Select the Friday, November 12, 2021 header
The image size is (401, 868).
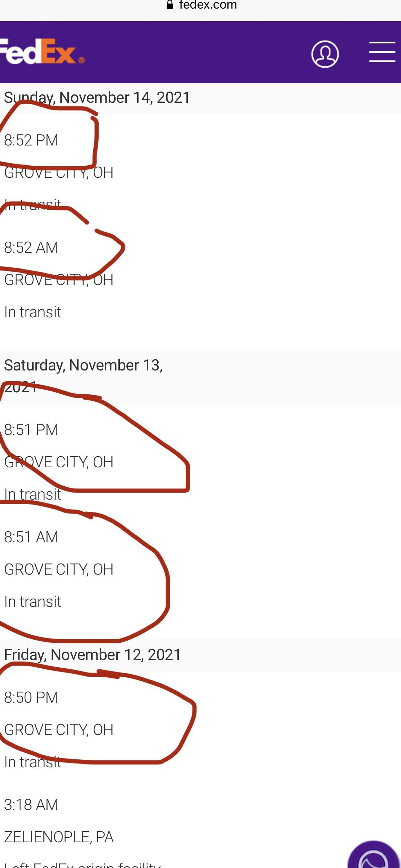[x=92, y=655]
